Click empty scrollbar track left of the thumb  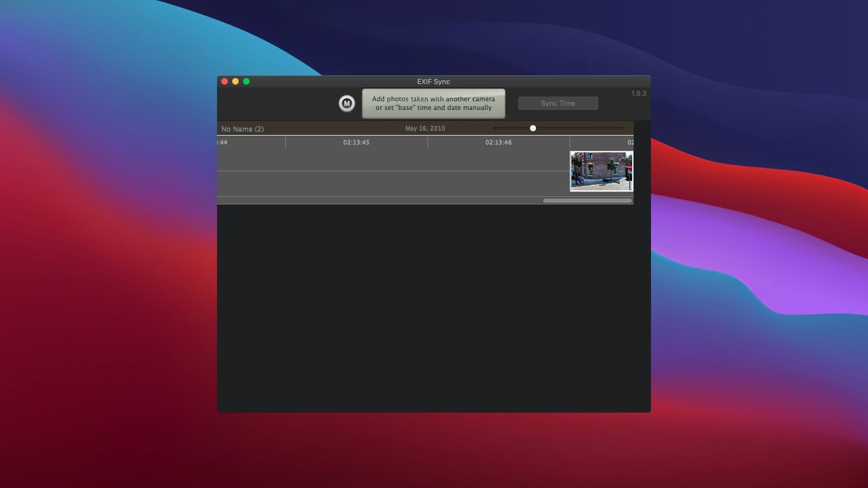(x=380, y=201)
